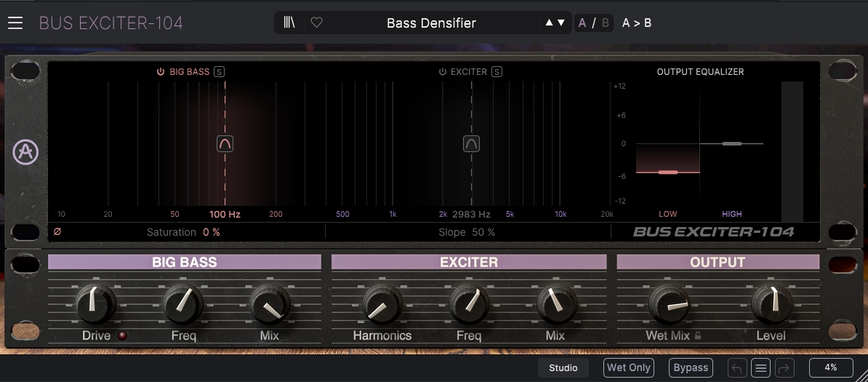Image resolution: width=868 pixels, height=382 pixels.
Task: Select the Big Bass filter shape handle
Action: (x=225, y=143)
